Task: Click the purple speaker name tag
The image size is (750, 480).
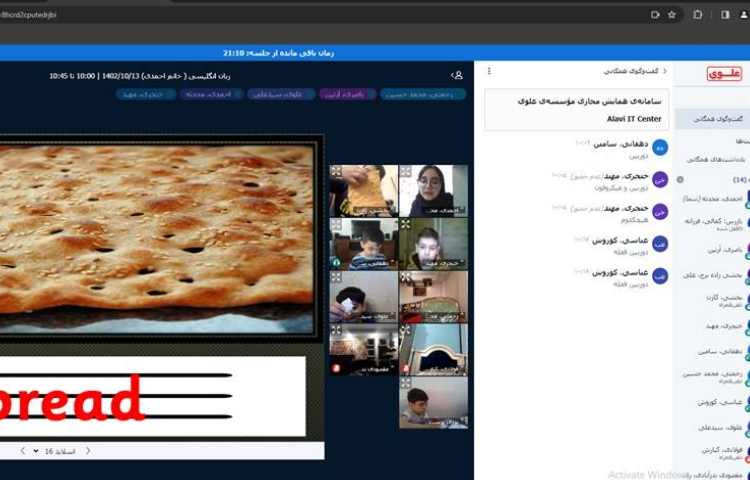Action: (346, 94)
